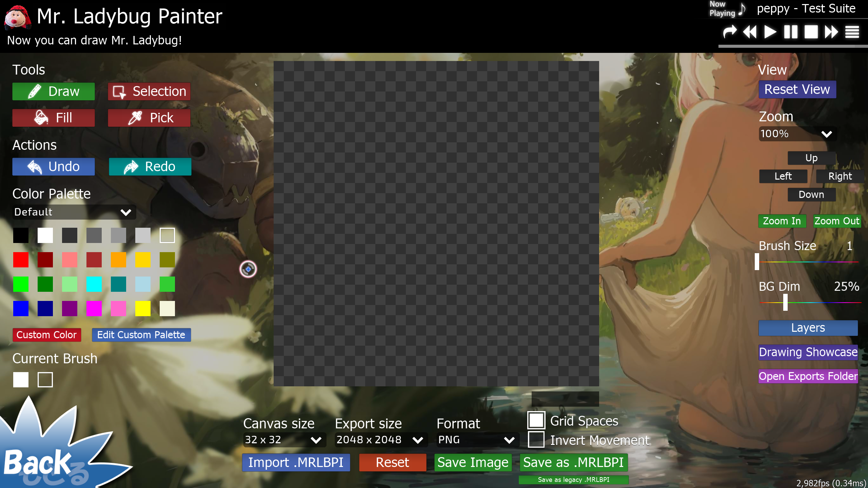This screenshot has height=488, width=868.
Task: Click the secondary transparent Current Brush swatch
Action: click(45, 380)
